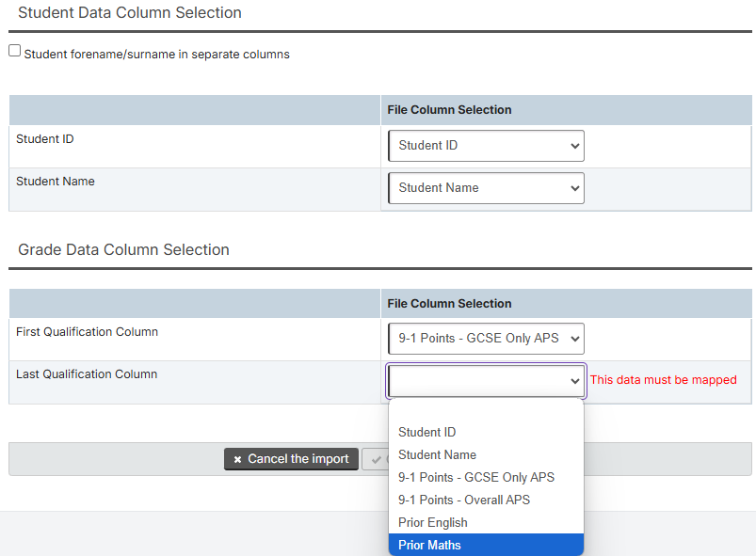Click chevron arrow of Student ID select
Screen dimensions: 756x556
574,146
